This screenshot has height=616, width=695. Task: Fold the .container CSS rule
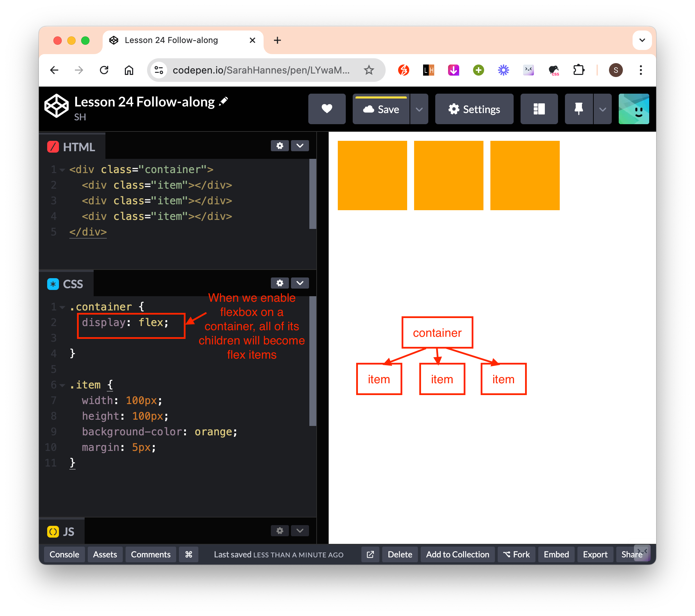coord(62,307)
